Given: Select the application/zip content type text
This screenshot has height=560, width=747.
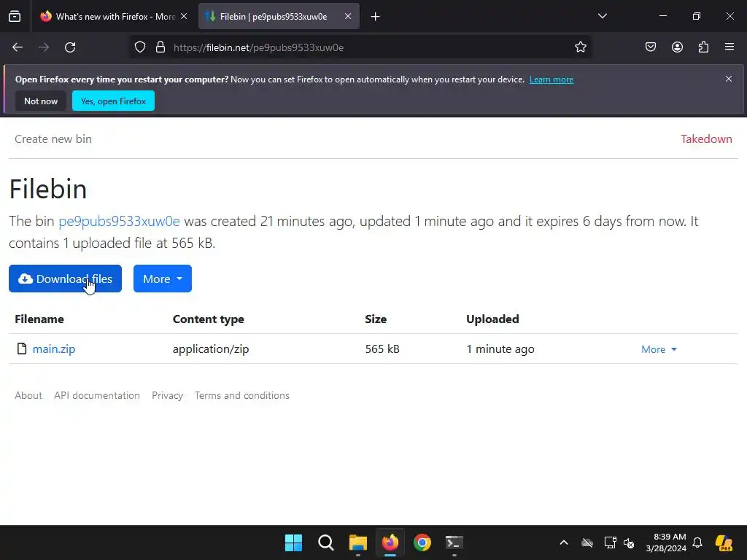Looking at the screenshot, I should (x=211, y=349).
